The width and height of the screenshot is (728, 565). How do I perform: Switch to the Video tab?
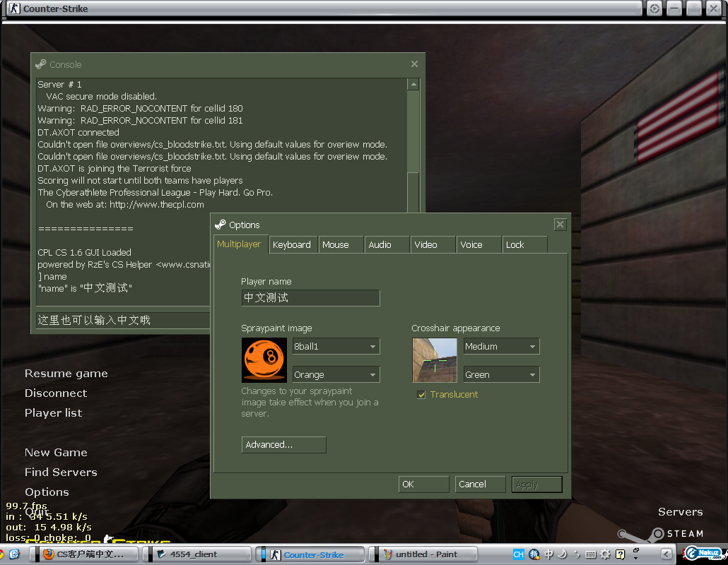pyautogui.click(x=433, y=245)
